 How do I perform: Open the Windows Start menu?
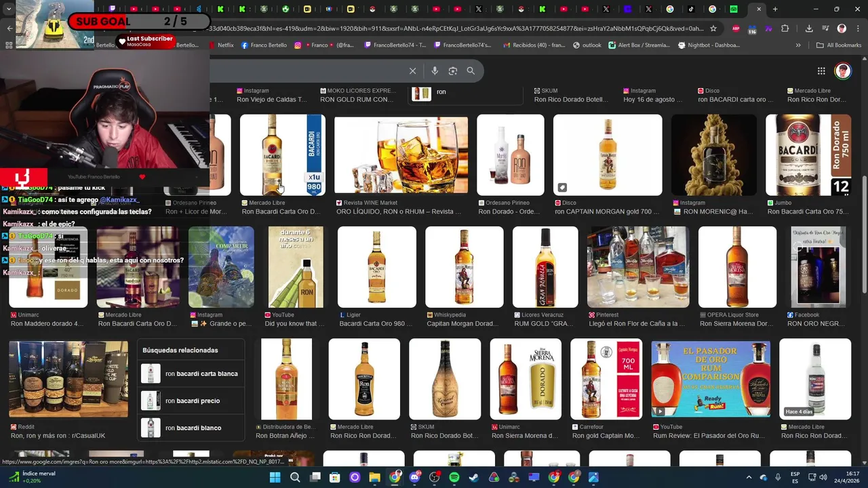(275, 477)
